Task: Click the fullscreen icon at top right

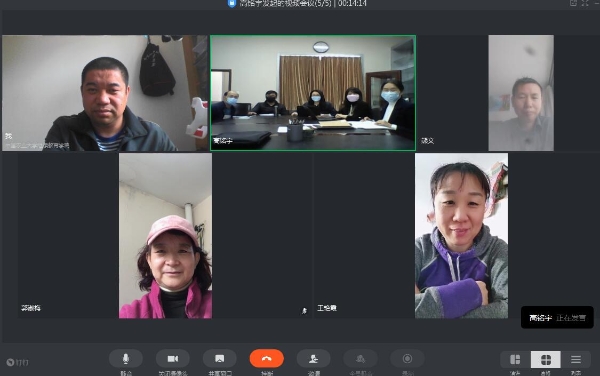Action: (x=585, y=3)
